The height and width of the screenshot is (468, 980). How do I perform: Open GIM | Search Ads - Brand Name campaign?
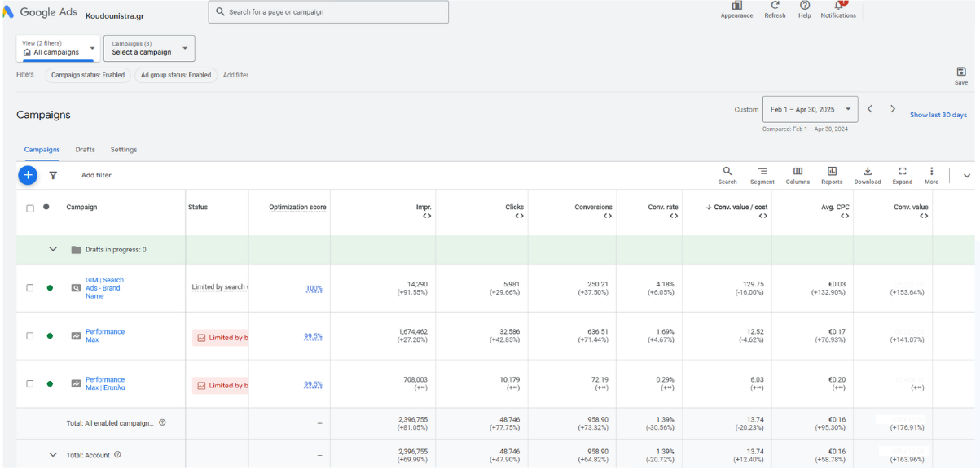[x=104, y=287]
